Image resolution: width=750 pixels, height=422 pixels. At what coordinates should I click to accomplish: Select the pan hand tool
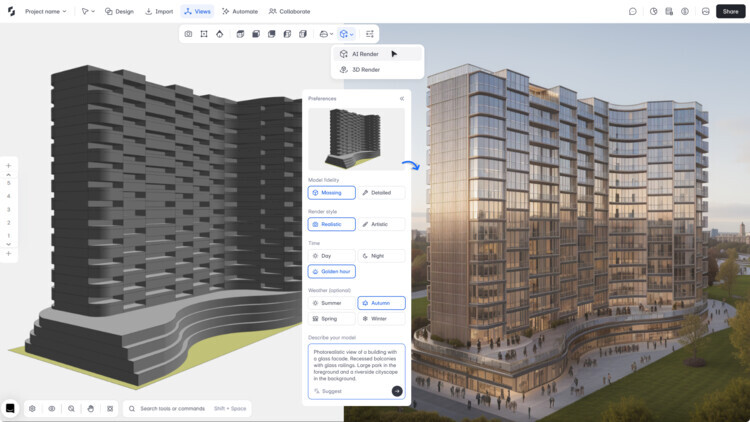91,409
